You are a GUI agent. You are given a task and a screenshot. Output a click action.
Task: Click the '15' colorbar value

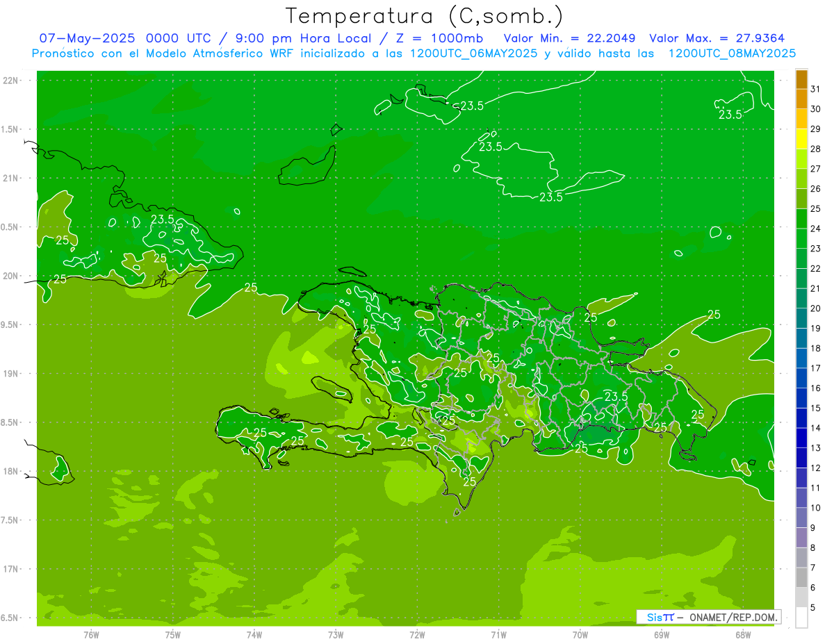pos(816,408)
